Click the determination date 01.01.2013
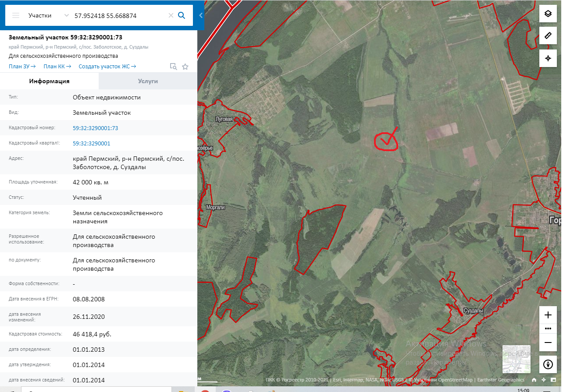This screenshot has height=392, width=563. click(x=89, y=350)
